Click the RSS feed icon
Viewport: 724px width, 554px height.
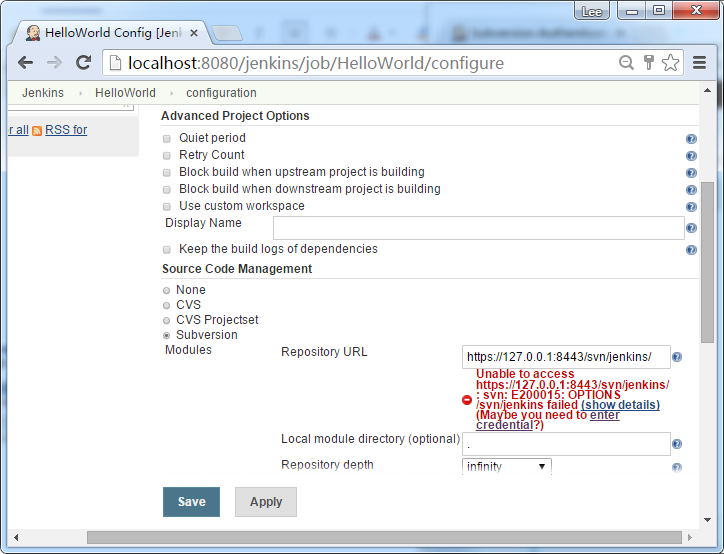(37, 131)
